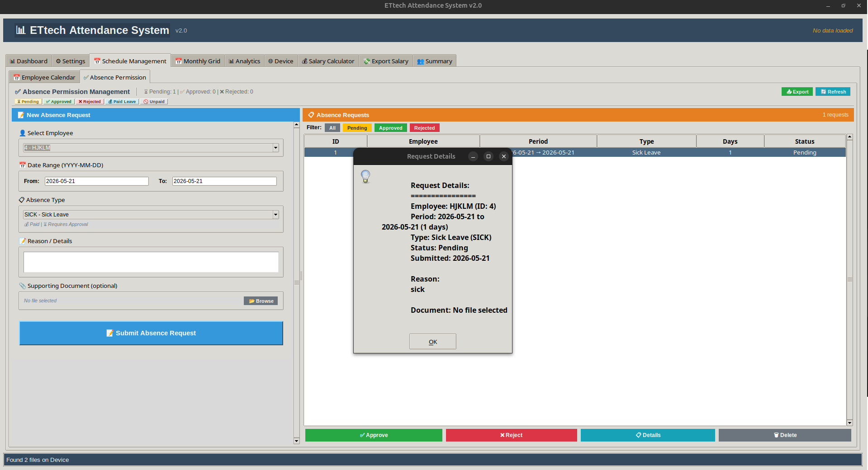868x470 pixels.
Task: Delete the selected absence request
Action: tap(785, 435)
